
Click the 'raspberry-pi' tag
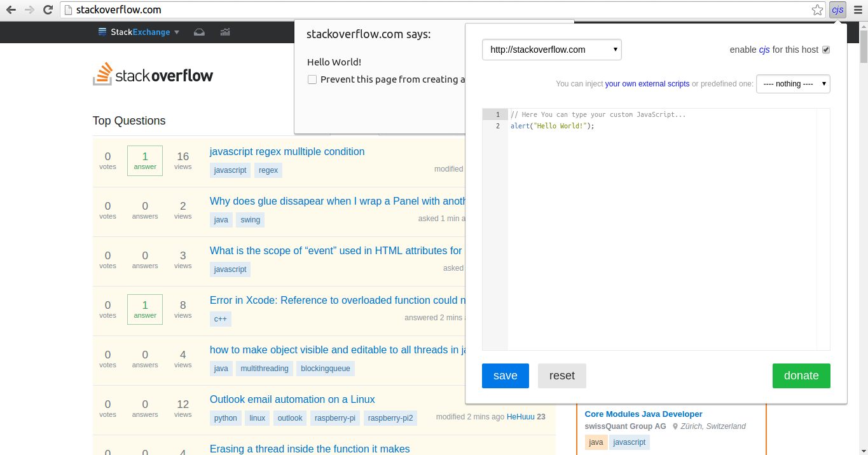[336, 418]
